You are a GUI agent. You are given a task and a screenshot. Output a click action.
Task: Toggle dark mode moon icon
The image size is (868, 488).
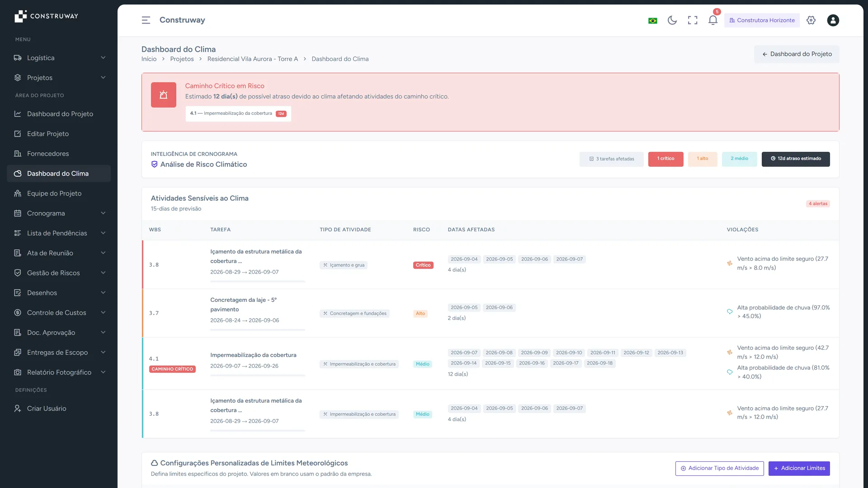pos(672,20)
